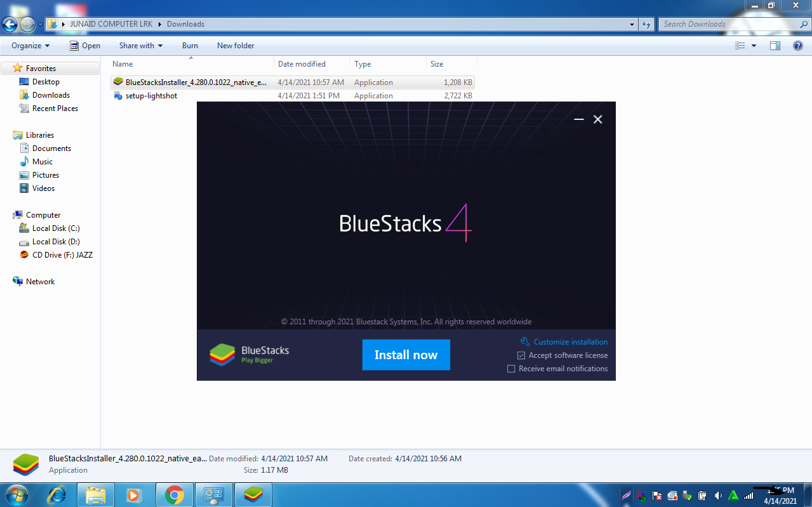
Task: Open the Music library
Action: tap(43, 162)
